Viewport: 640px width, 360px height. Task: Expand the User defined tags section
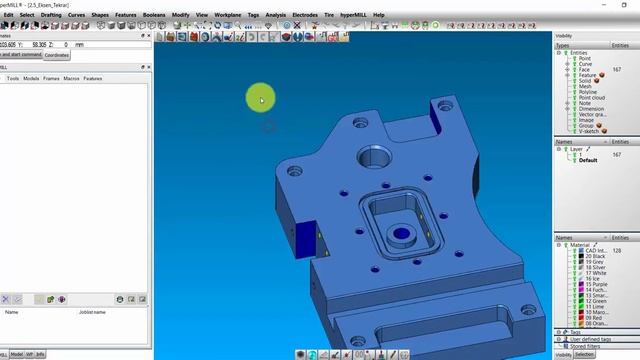559,339
